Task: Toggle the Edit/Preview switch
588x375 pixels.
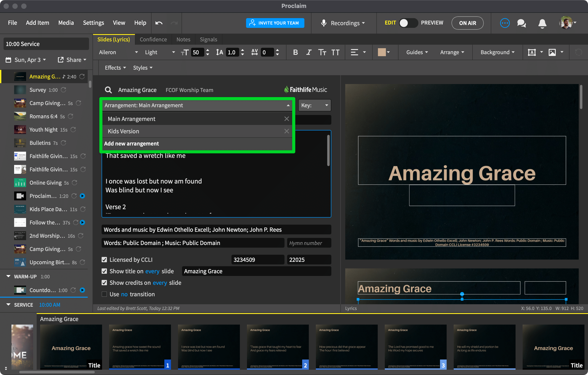Action: 408,23
